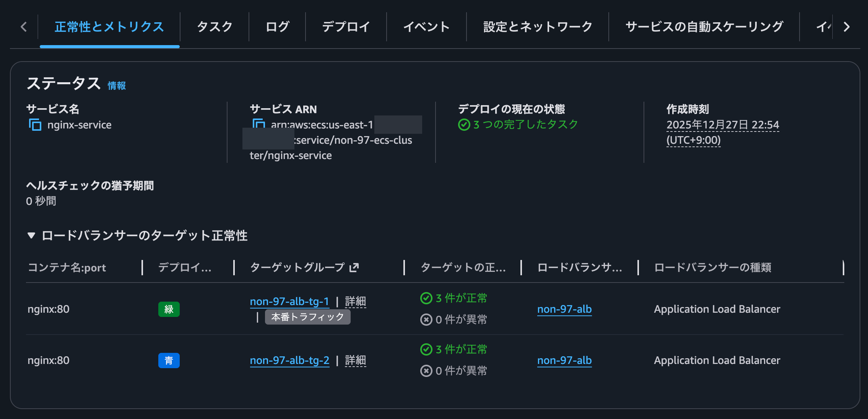This screenshot has height=419, width=868.
Task: Click the creation time 2025年12月27日 22:54
Action: point(722,125)
